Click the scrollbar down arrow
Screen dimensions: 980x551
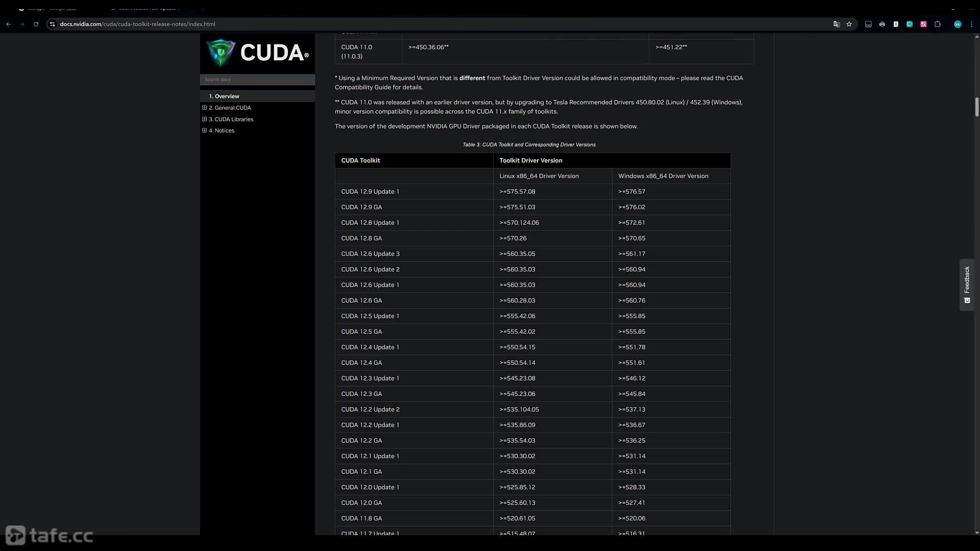click(976, 532)
